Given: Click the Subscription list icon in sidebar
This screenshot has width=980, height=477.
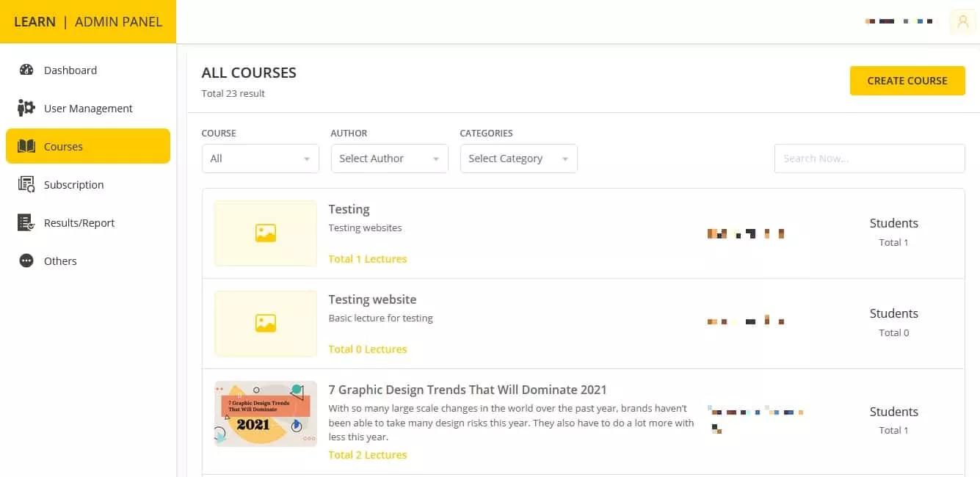Looking at the screenshot, I should [26, 185].
